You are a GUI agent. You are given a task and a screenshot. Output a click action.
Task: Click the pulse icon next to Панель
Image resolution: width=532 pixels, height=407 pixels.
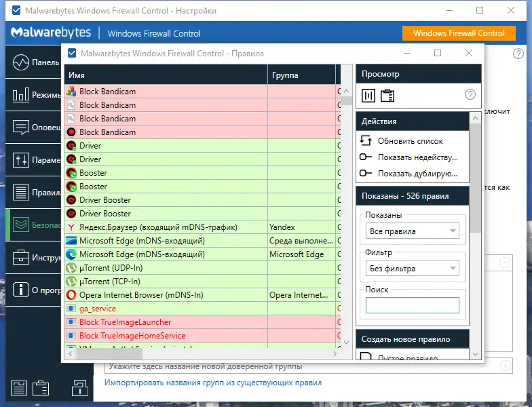point(20,62)
